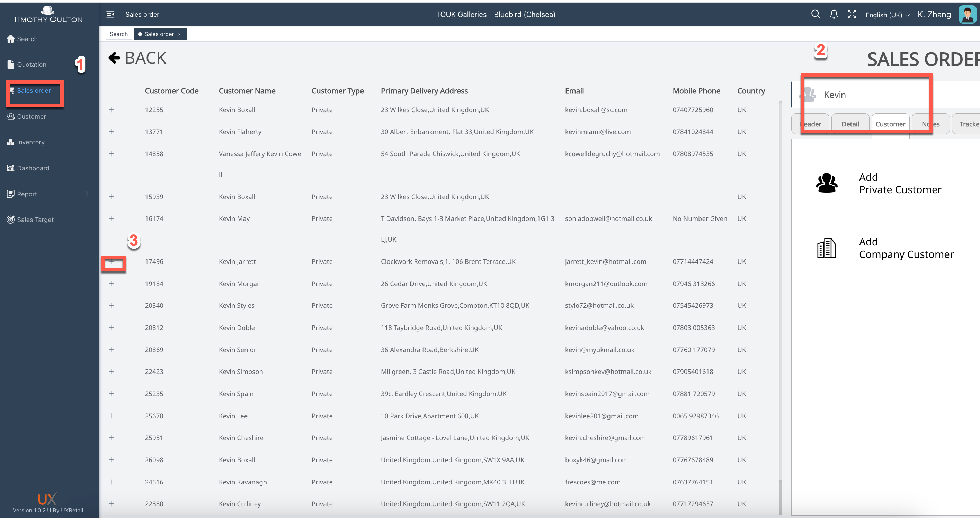Screen dimensions: 980x518
Task: Click the search magnifier icon in header
Action: coord(815,15)
